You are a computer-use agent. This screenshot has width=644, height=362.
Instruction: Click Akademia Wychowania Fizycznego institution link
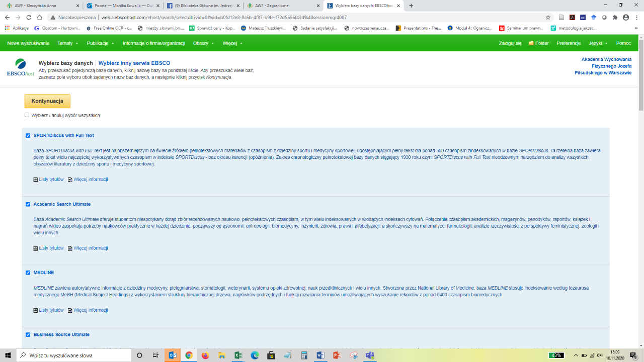click(603, 66)
